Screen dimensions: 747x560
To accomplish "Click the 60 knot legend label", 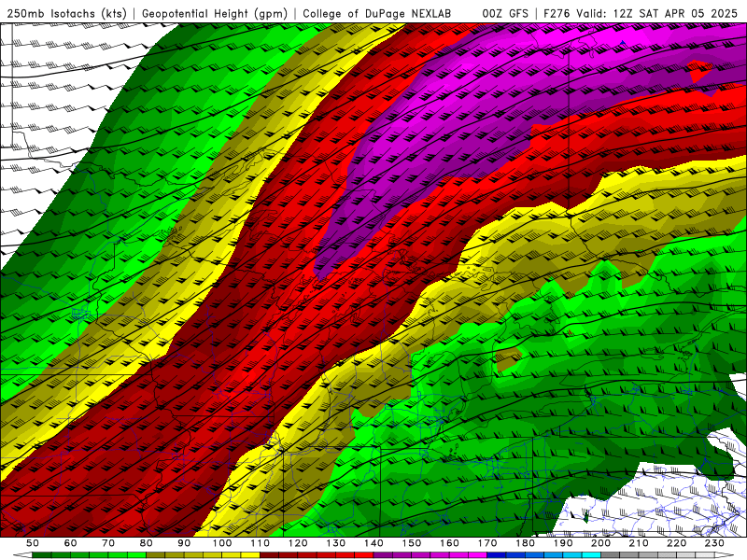I will [70, 543].
